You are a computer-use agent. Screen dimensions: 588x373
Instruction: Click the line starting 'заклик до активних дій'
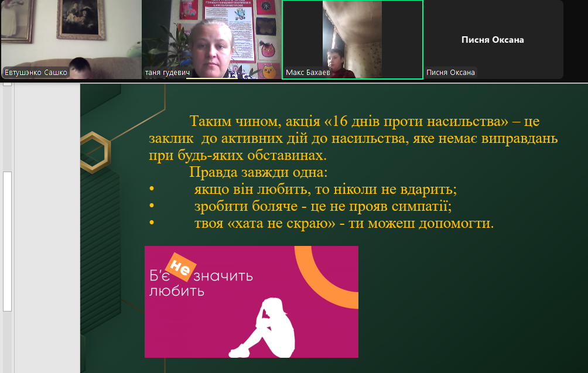[353, 138]
